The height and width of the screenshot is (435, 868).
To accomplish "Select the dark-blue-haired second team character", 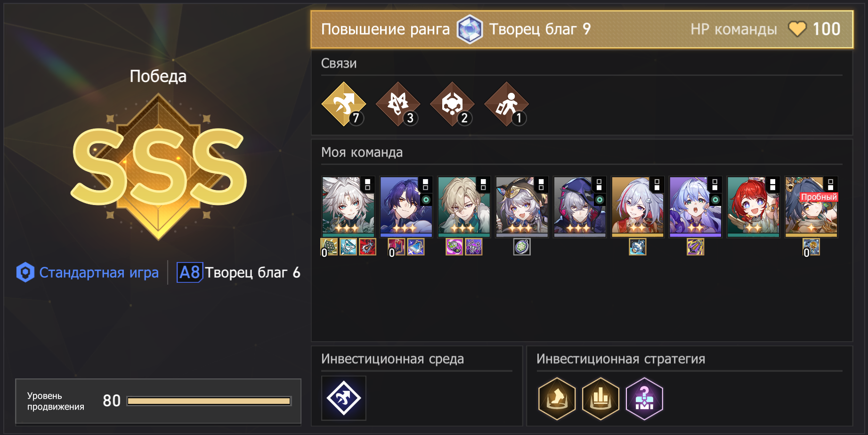I will click(406, 206).
